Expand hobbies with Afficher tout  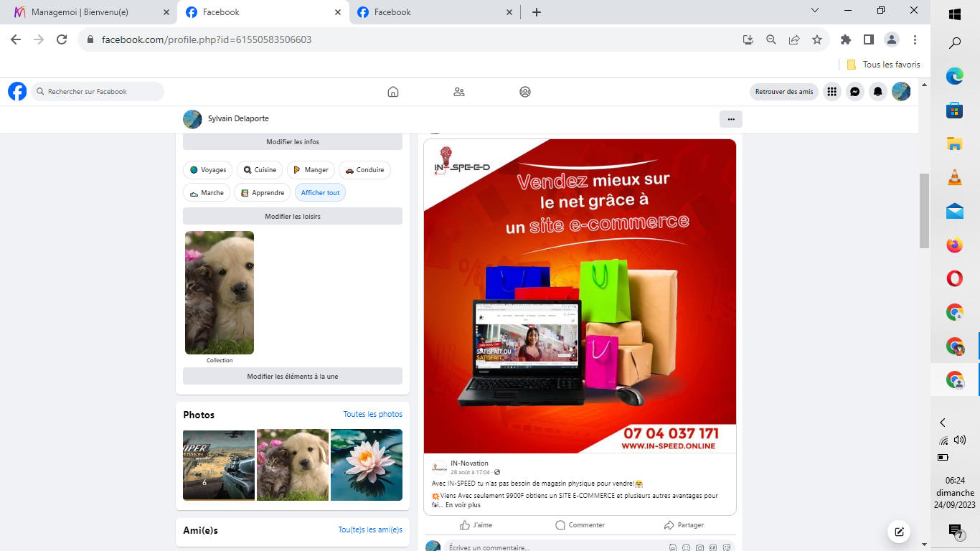pyautogui.click(x=320, y=193)
